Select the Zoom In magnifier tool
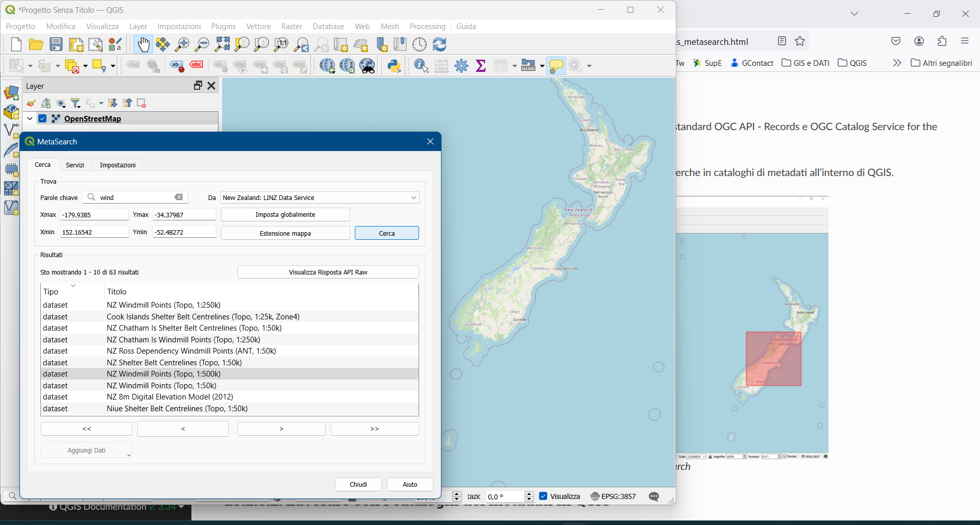The width and height of the screenshot is (980, 525). tap(182, 45)
